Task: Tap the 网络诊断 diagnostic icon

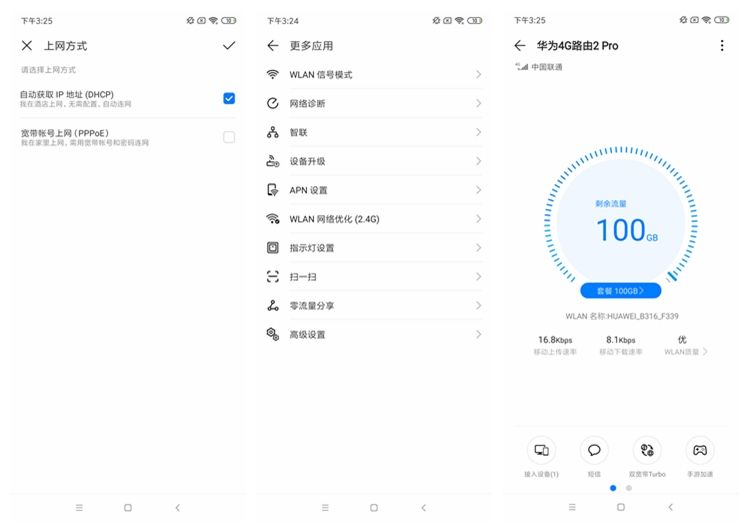Action: click(x=273, y=103)
